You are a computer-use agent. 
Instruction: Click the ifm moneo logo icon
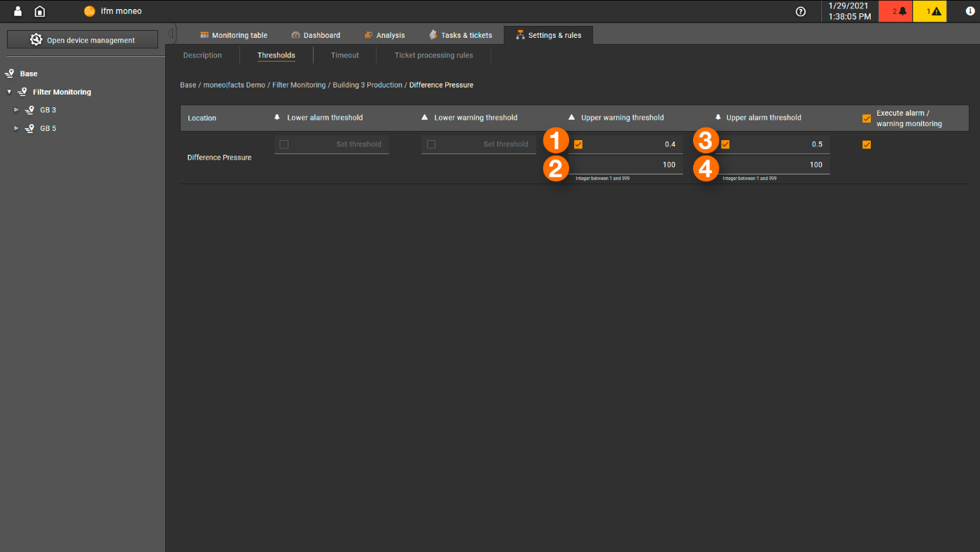[90, 11]
